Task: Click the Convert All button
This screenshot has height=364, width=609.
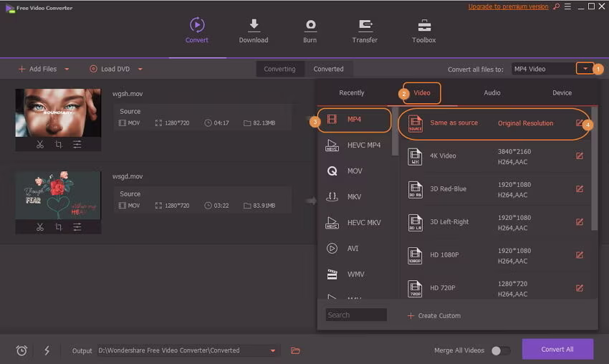Action: (x=557, y=349)
